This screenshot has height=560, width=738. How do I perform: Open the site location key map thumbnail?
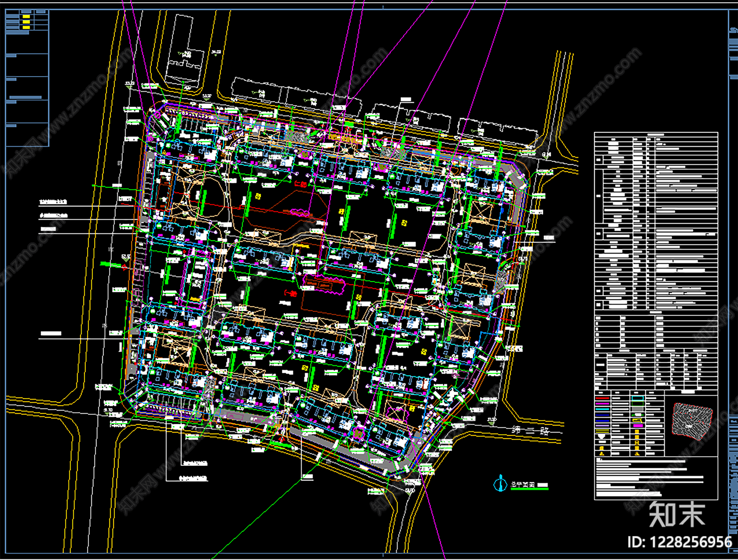click(692, 422)
